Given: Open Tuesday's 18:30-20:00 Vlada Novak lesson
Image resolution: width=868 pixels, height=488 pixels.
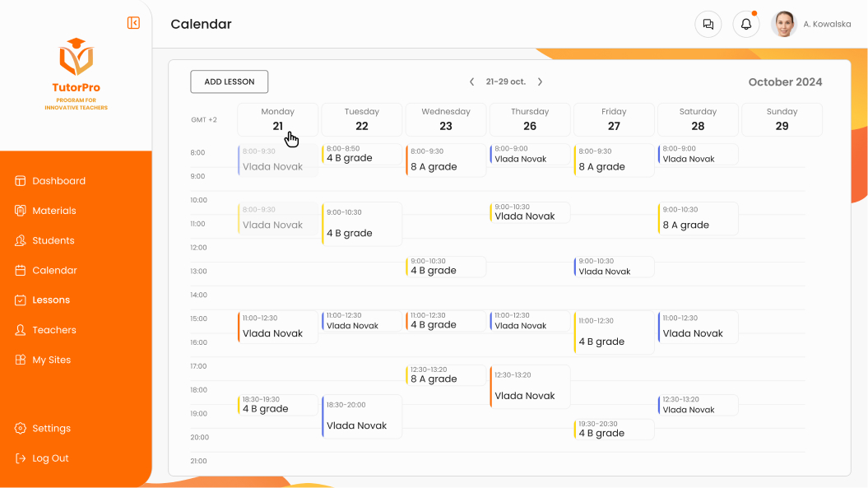Looking at the screenshot, I should point(362,416).
